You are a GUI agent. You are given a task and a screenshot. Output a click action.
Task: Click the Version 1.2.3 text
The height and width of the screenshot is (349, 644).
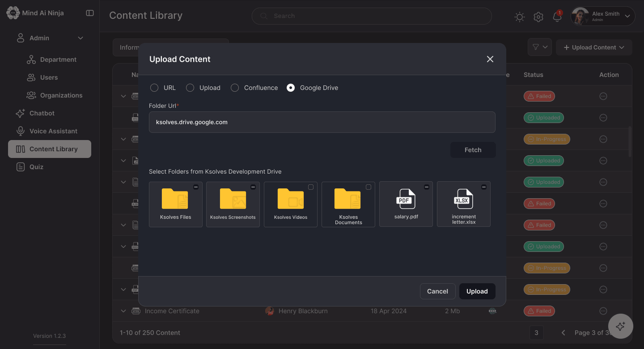[49, 336]
